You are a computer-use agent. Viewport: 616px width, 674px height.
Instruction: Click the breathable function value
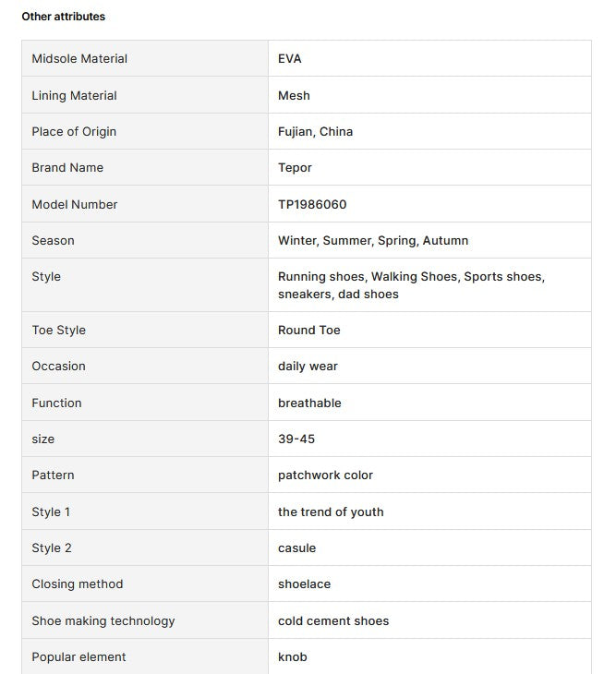(309, 403)
